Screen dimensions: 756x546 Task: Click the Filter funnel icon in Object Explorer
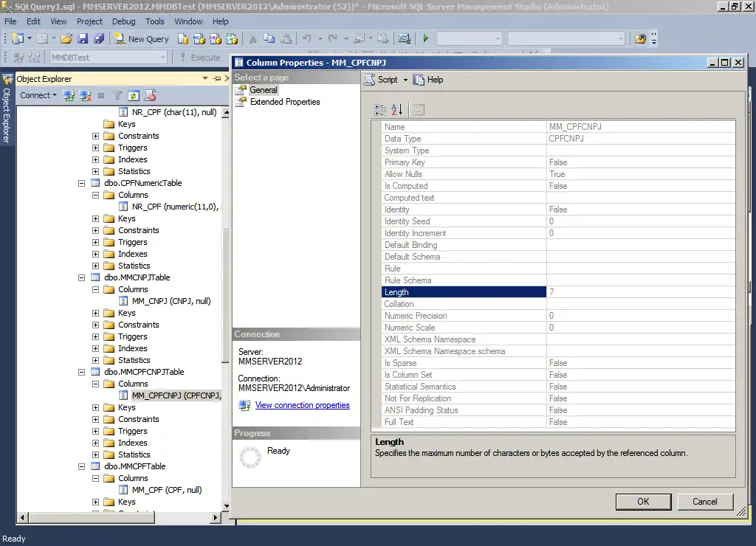(x=117, y=95)
